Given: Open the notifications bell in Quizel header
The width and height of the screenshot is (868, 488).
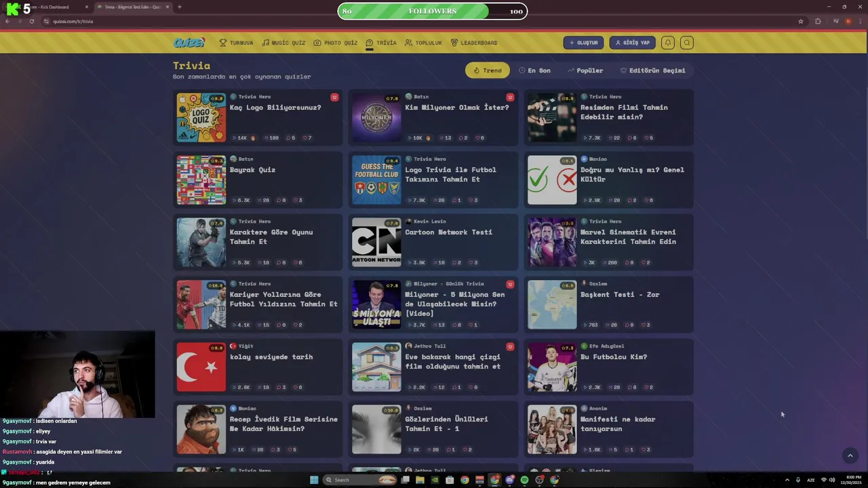Looking at the screenshot, I should [x=667, y=43].
